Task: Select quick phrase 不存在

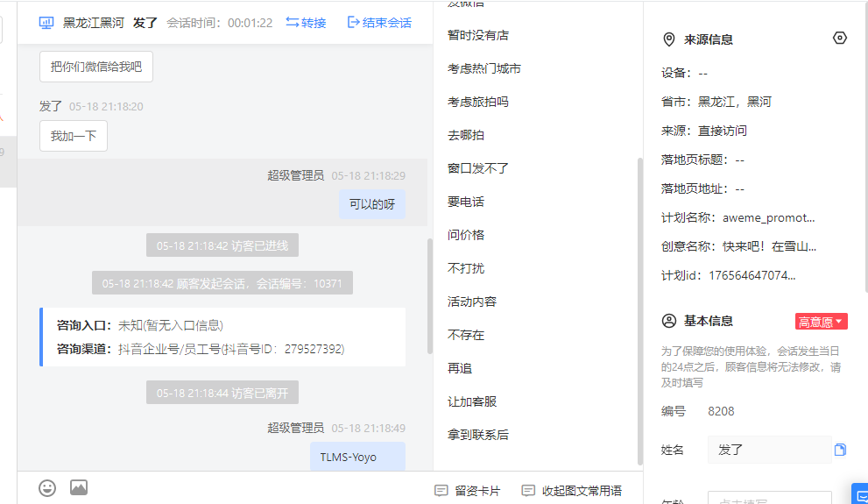Action: click(x=466, y=335)
